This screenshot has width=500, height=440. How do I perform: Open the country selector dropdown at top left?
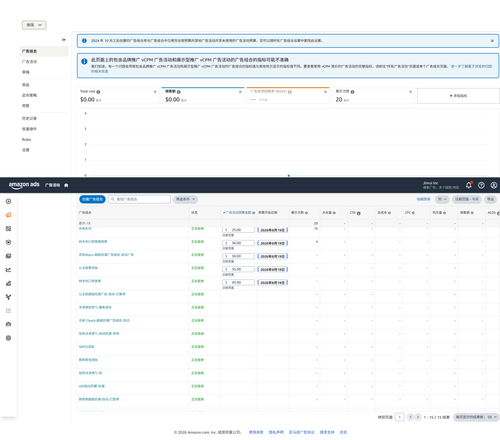34,25
